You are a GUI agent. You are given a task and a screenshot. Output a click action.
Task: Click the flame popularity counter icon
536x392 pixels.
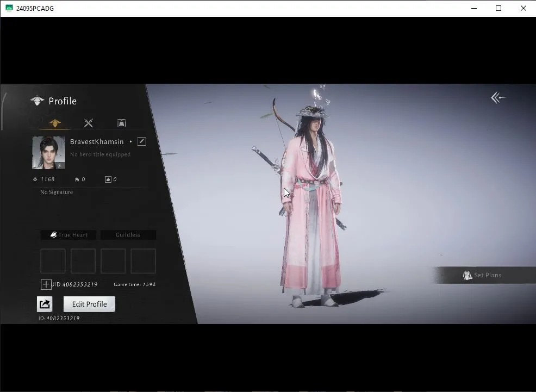(77, 179)
